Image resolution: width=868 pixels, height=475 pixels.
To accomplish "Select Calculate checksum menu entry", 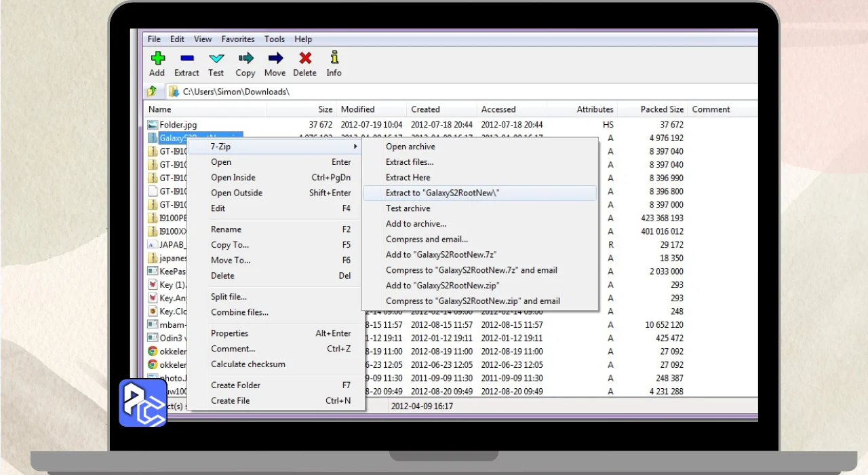I will coord(248,364).
